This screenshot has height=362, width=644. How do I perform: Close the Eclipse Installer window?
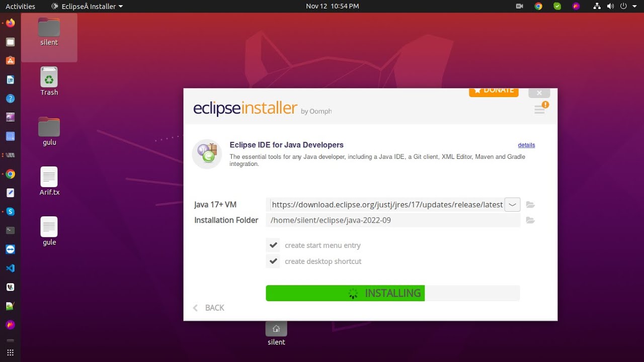point(539,93)
